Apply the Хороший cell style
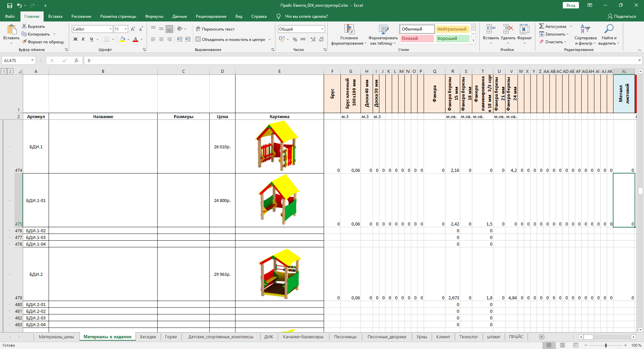Screen dimensions: 644x349 coord(452,39)
